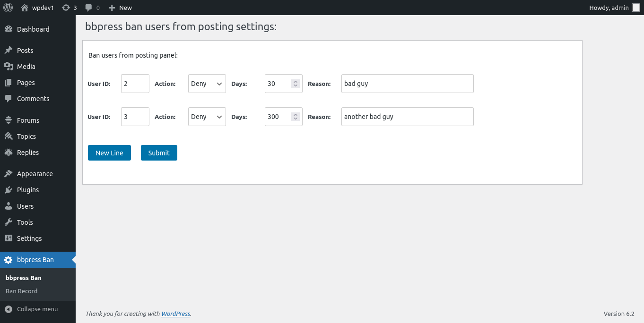Select the Topics sidebar icon
Viewport: 644px width, 323px height.
tap(9, 136)
